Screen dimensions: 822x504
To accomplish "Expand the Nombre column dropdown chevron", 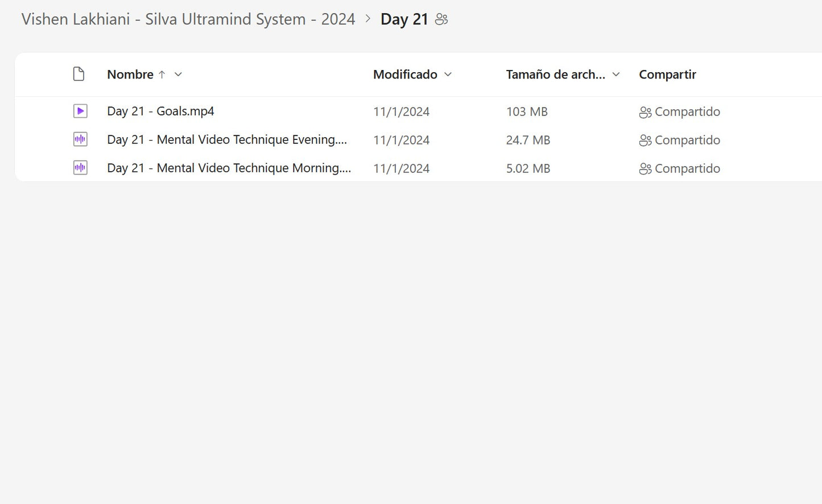I will [x=178, y=75].
